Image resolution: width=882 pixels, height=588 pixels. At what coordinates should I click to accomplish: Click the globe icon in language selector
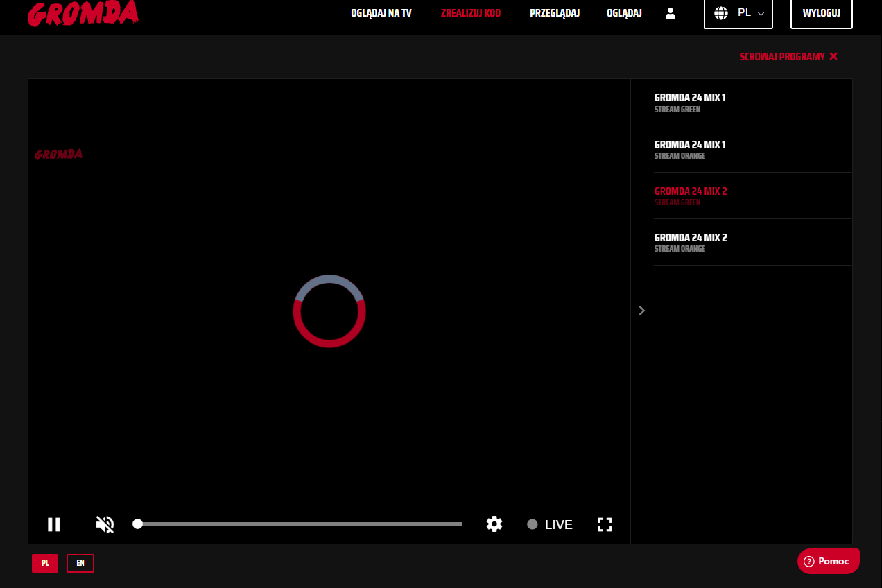tap(721, 13)
